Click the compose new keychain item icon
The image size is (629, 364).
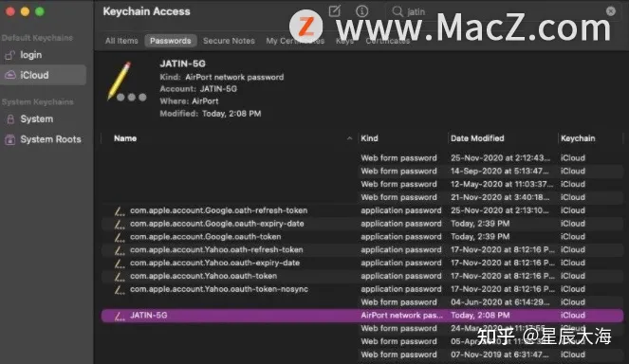pyautogui.click(x=335, y=10)
